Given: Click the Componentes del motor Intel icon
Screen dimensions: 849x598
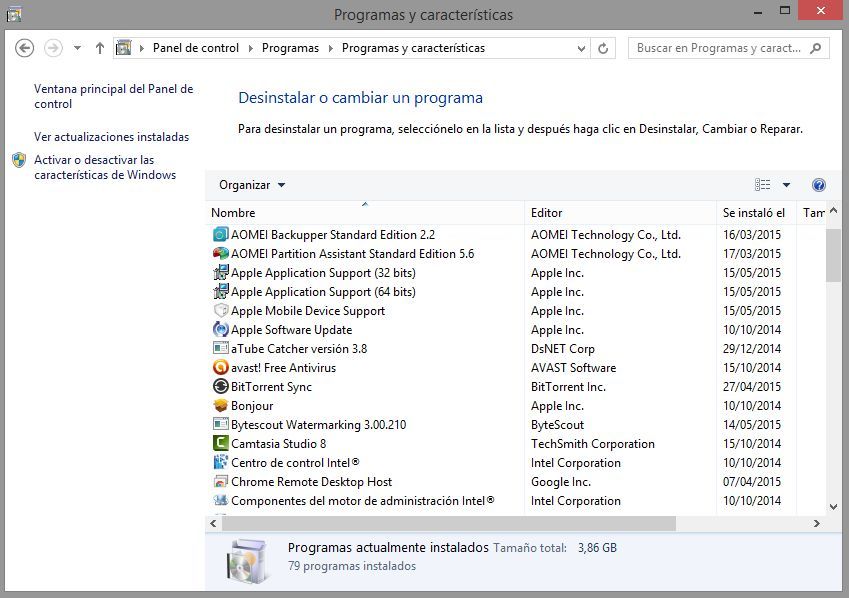Looking at the screenshot, I should [x=220, y=500].
